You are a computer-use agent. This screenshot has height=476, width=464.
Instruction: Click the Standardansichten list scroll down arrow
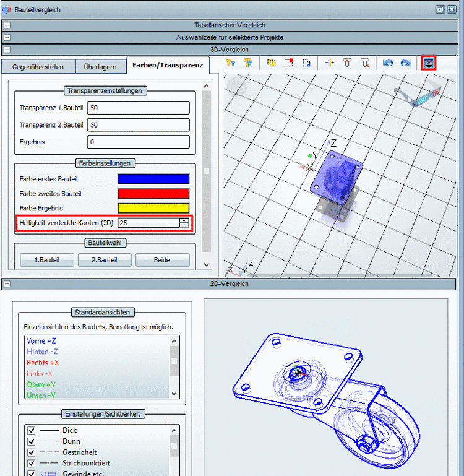pyautogui.click(x=174, y=394)
